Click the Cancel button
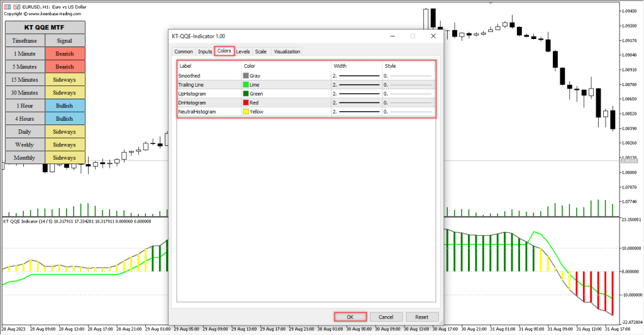Image resolution: width=644 pixels, height=335 pixels. [x=386, y=317]
